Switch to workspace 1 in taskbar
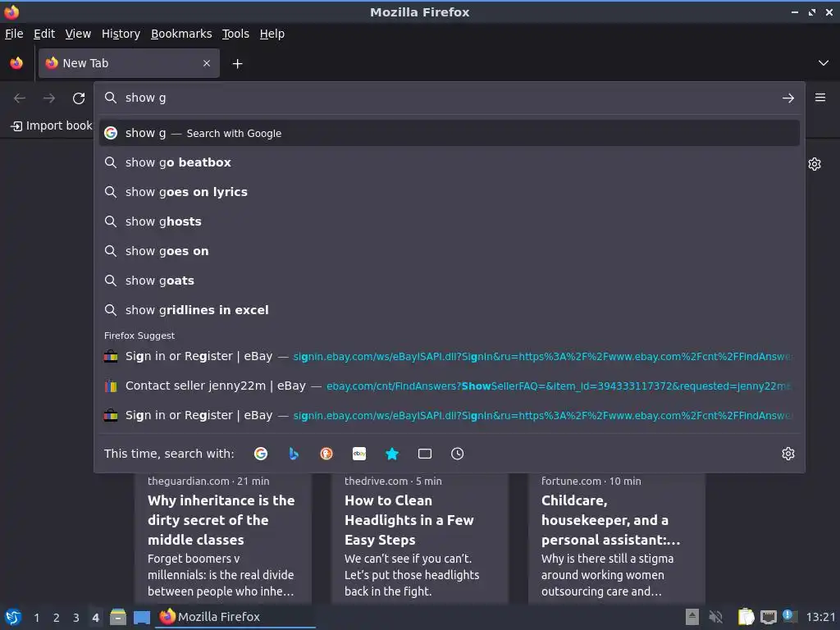Image resolution: width=840 pixels, height=630 pixels. 36,618
